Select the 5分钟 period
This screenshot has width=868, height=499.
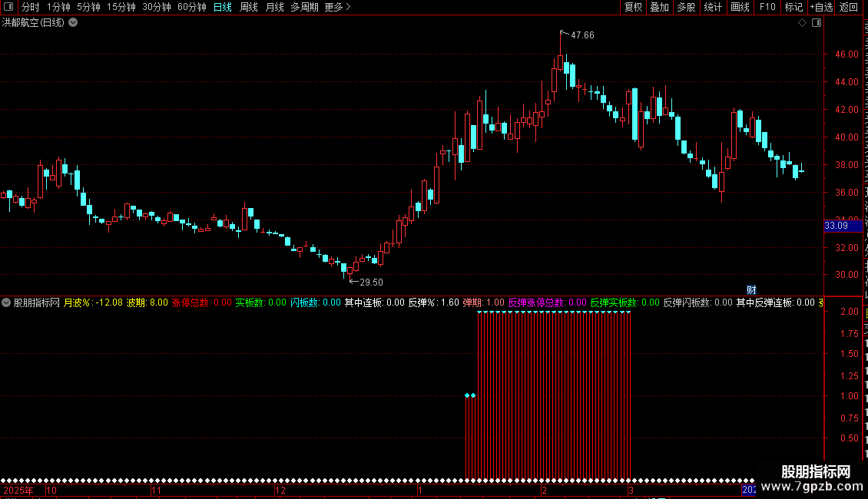click(x=88, y=7)
